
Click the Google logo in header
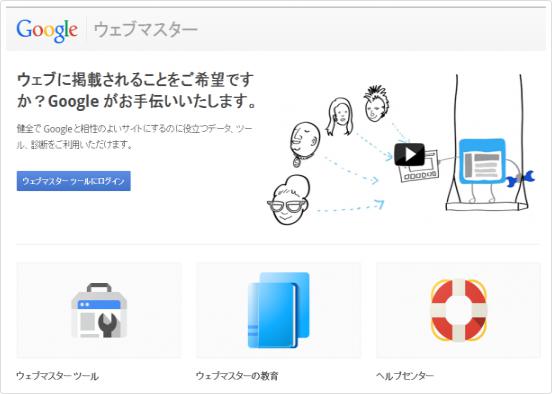[47, 30]
